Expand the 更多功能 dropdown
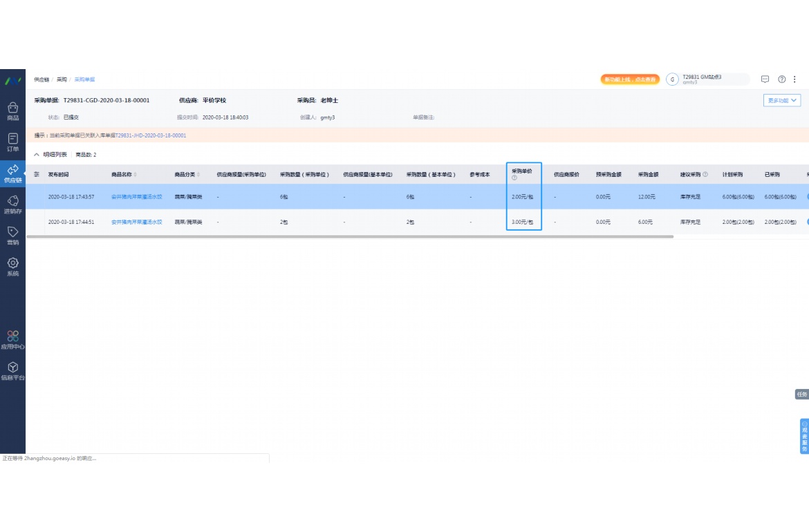This screenshot has width=809, height=532. (x=782, y=100)
